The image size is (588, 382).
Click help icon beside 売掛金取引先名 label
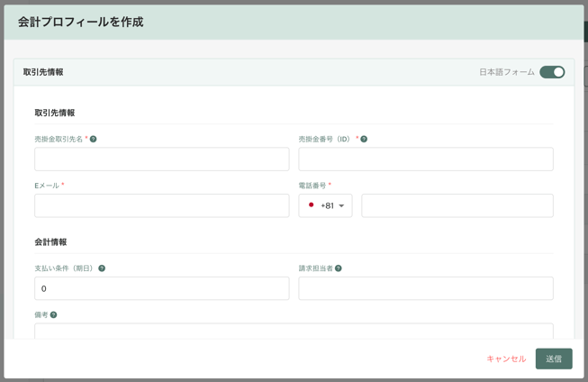pos(93,140)
